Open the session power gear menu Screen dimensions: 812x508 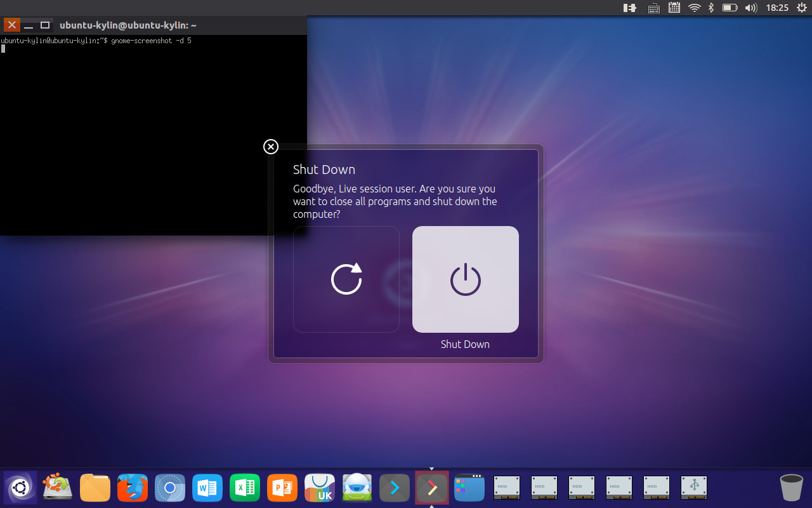801,8
